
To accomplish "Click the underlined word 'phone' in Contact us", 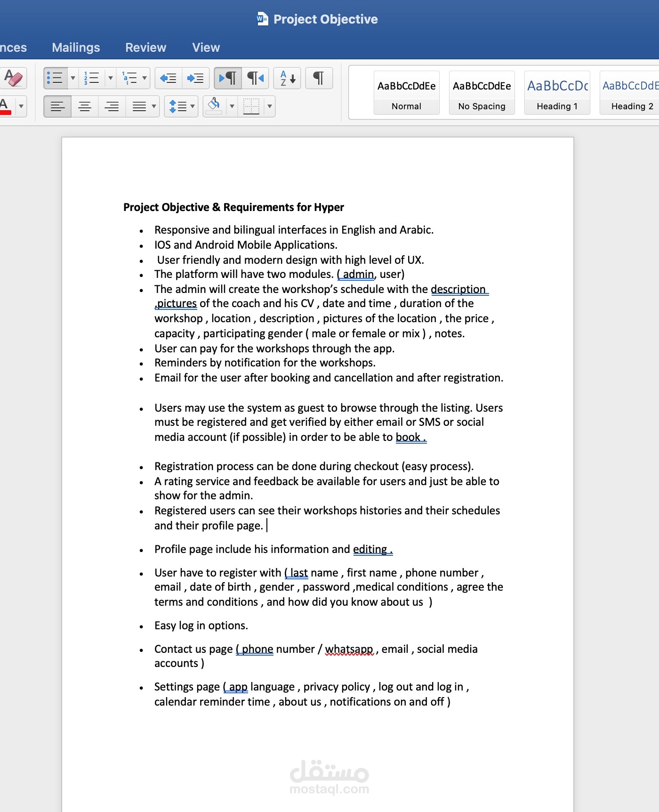I will click(x=257, y=649).
